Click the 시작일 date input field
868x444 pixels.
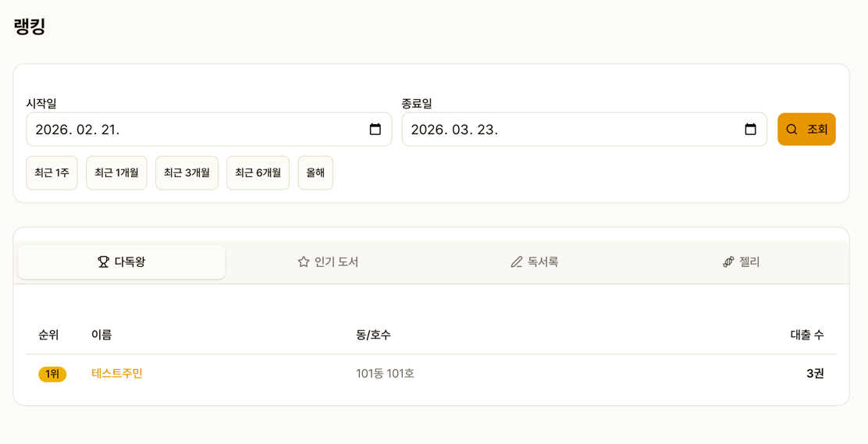click(x=195, y=130)
